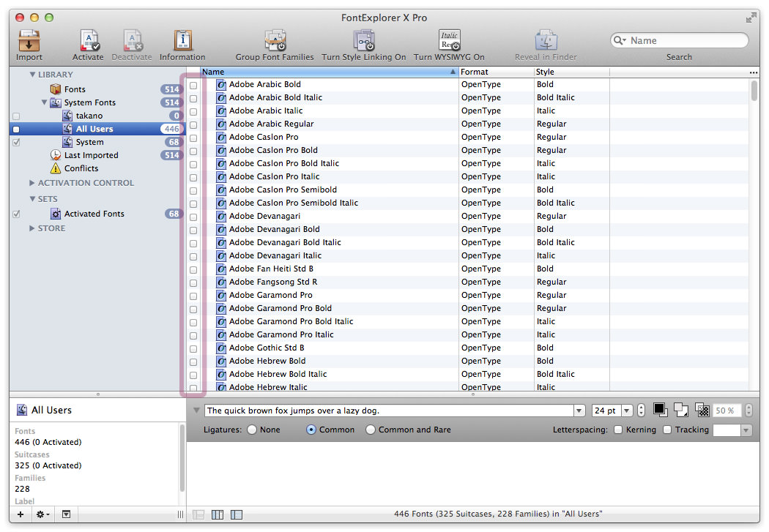
Task: Select the None ligatures radio button
Action: point(252,430)
